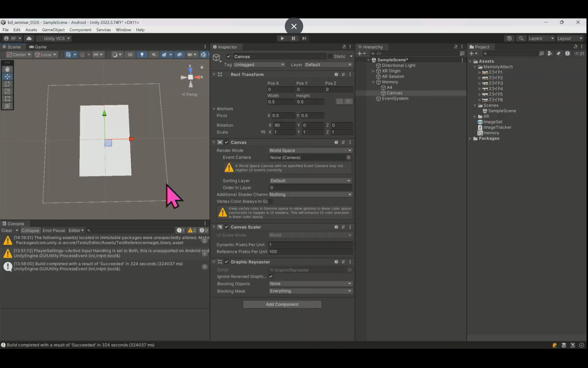Open the GameObject menu

pos(53,30)
